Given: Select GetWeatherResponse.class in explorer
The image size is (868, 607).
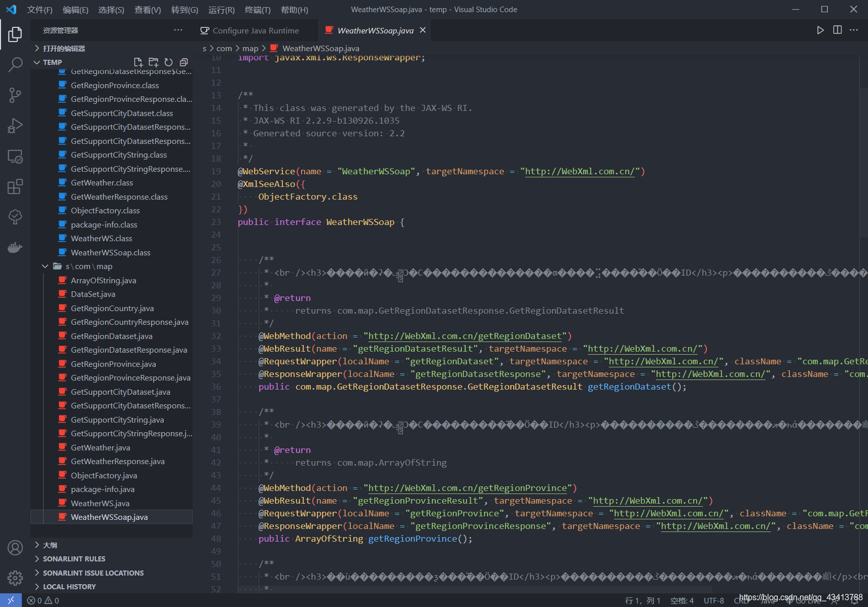Looking at the screenshot, I should pyautogui.click(x=112, y=197).
